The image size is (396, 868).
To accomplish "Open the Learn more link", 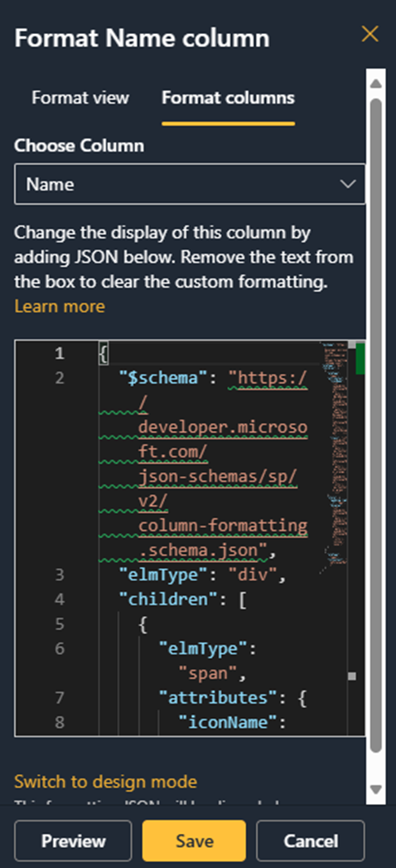I will click(60, 306).
